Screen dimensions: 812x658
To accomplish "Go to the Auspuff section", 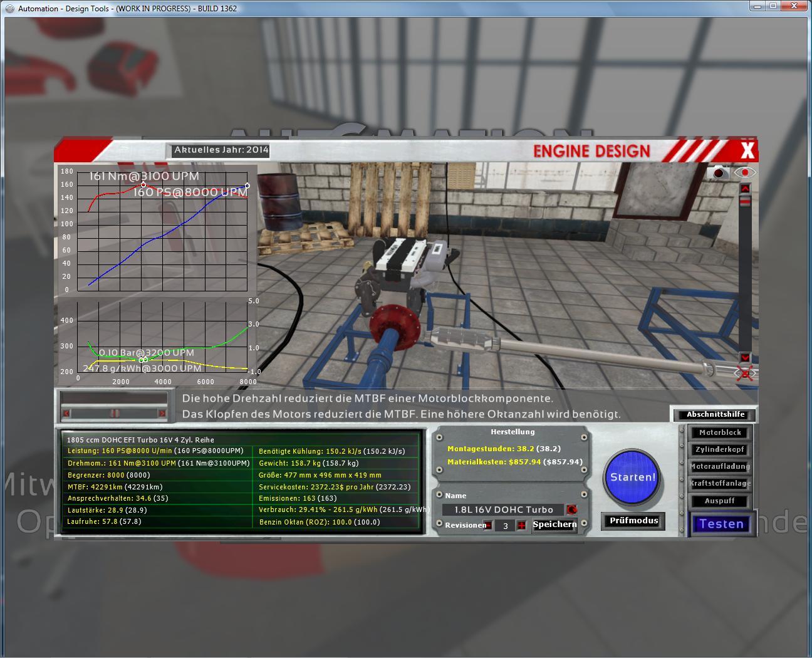I will 720,501.
